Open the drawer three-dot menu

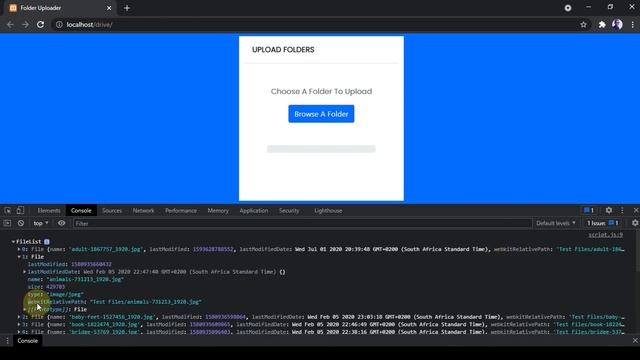pos(7,340)
